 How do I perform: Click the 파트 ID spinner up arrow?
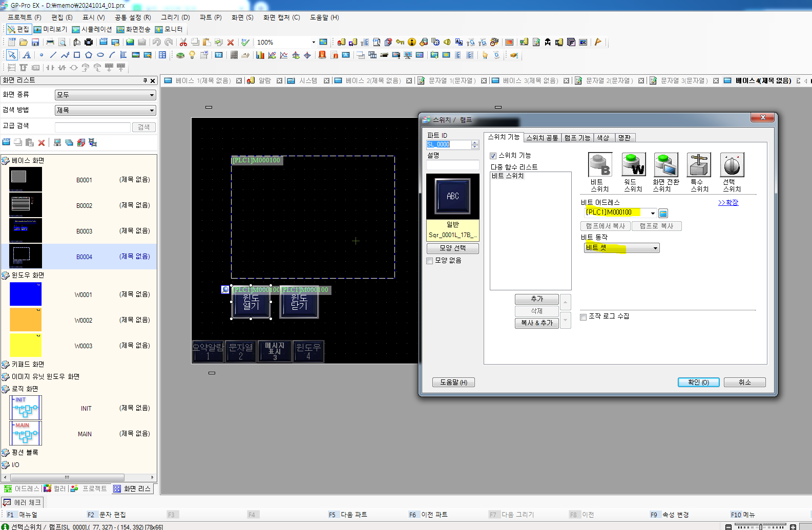tap(475, 142)
